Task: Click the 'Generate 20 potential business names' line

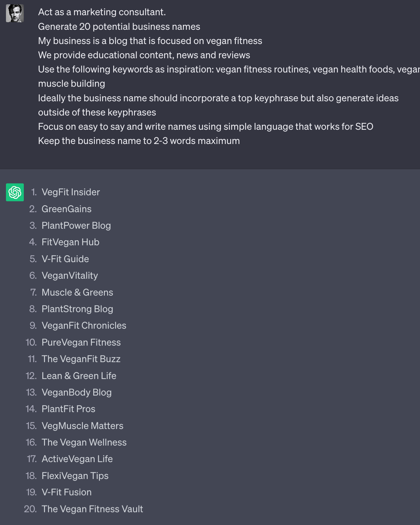Action: (x=119, y=26)
